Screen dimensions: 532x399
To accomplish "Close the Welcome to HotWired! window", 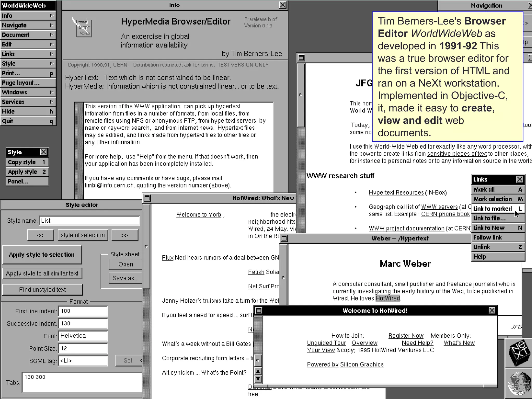I will tap(492, 311).
